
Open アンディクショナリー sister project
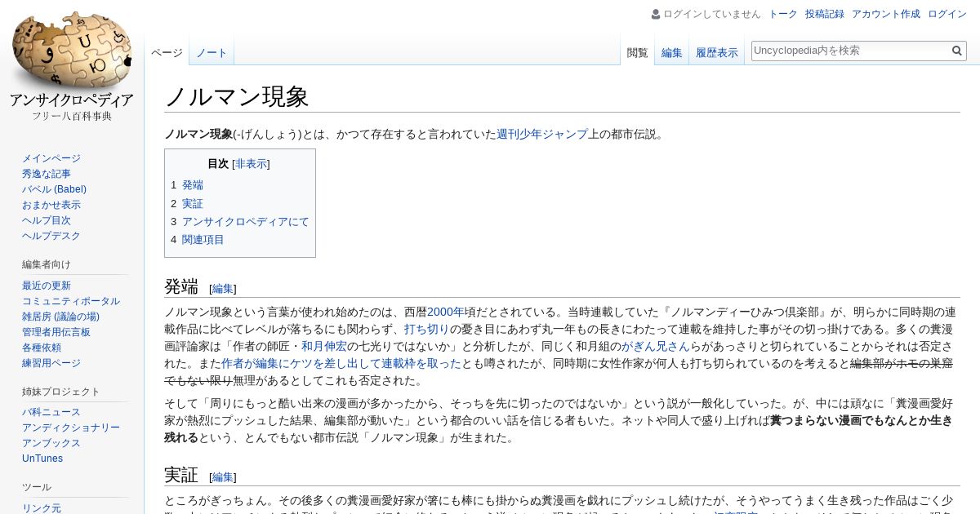(71, 428)
